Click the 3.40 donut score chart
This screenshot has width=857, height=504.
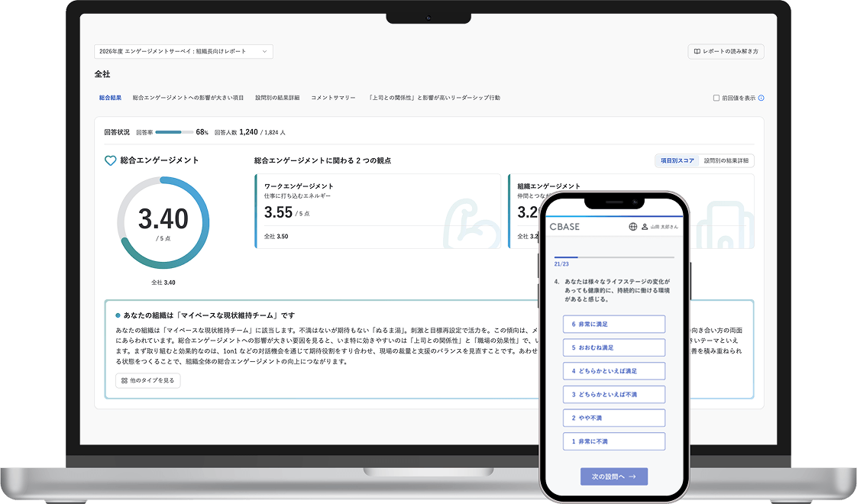[163, 222]
